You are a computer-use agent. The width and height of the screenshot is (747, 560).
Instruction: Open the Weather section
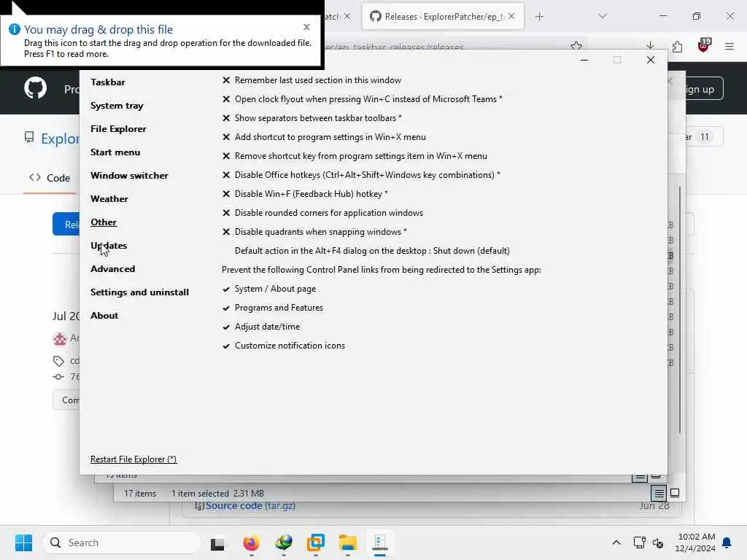pyautogui.click(x=109, y=198)
